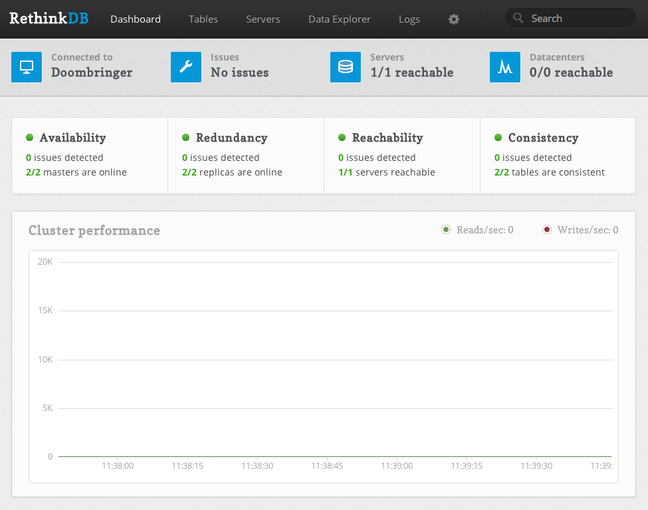Click the Connected to monitor icon
Screen dimensions: 648x510
[26, 67]
